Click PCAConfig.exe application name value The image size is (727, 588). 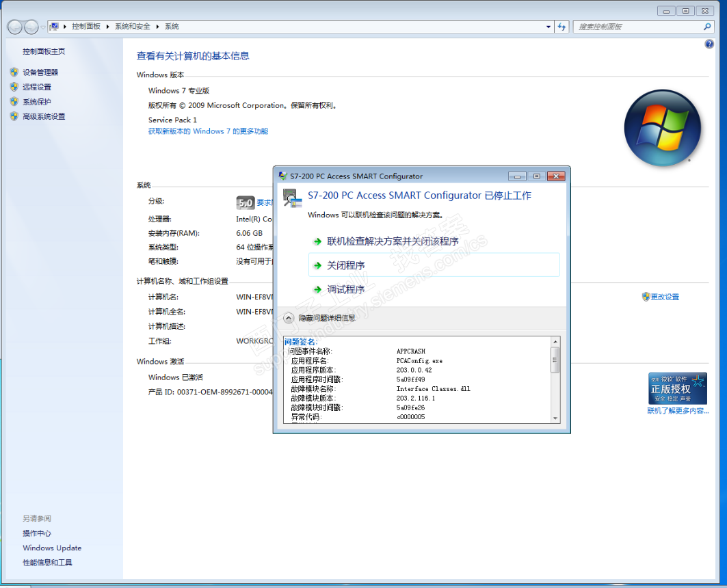(x=419, y=360)
